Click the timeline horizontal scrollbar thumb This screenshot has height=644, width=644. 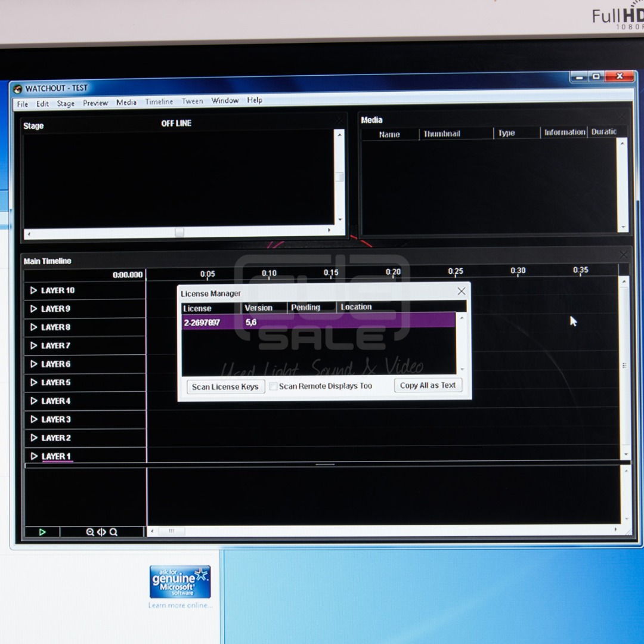pos(171,531)
